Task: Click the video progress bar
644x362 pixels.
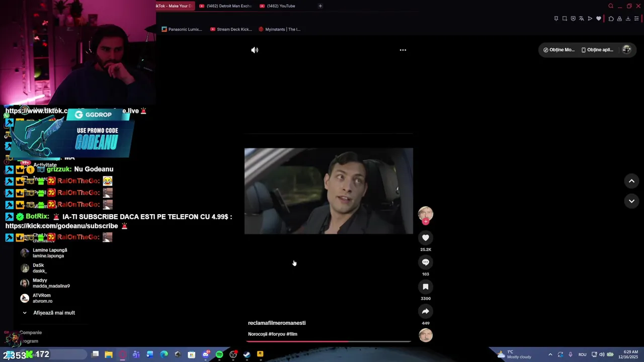Action: (329, 341)
